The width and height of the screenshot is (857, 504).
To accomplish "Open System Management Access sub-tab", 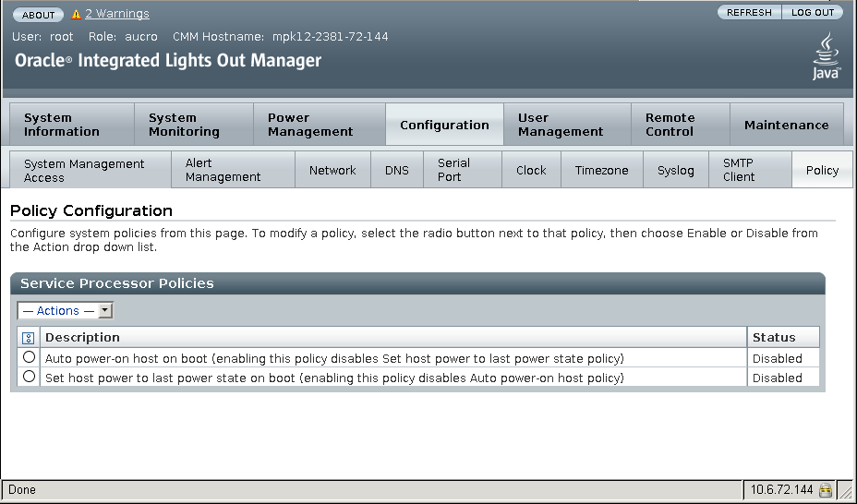I will tap(91, 171).
